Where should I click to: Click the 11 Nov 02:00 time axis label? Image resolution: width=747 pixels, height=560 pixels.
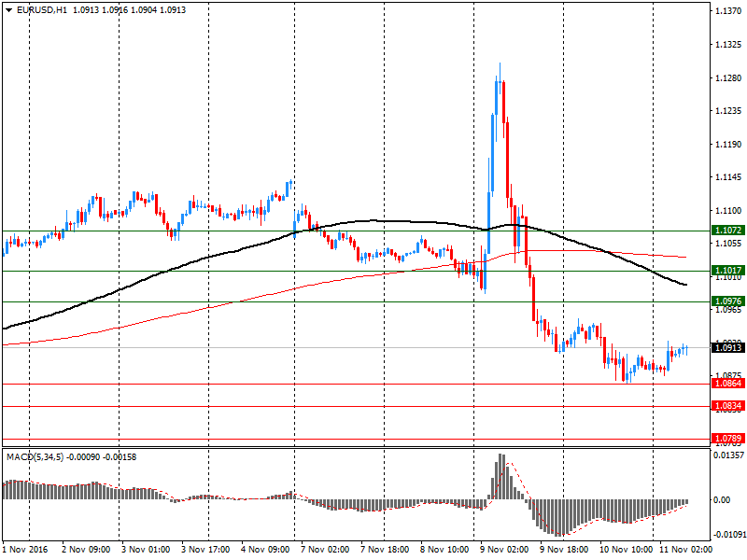[x=685, y=550]
